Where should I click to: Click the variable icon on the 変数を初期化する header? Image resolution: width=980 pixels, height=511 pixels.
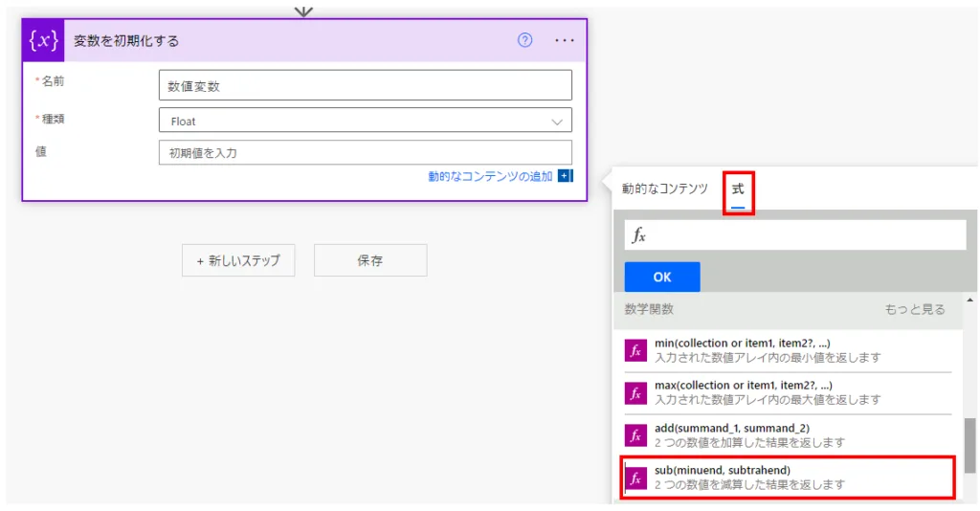(43, 41)
